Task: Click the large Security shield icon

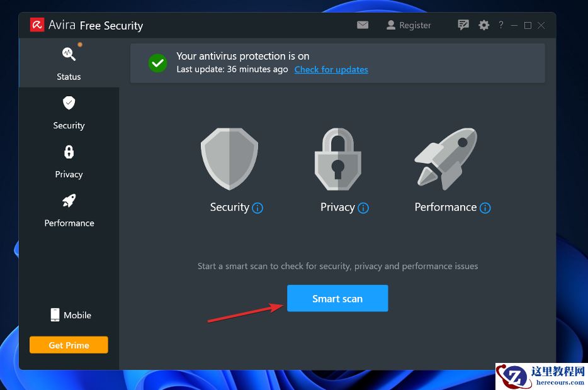Action: [x=229, y=159]
